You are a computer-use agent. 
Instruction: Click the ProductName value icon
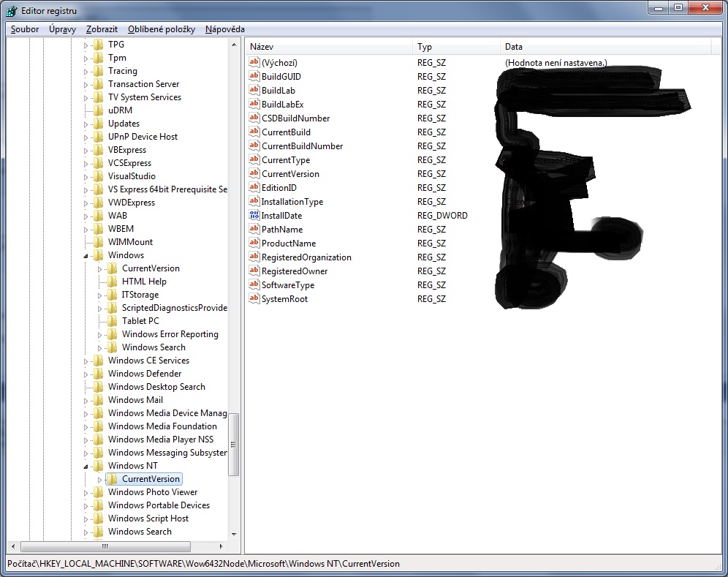click(x=254, y=243)
